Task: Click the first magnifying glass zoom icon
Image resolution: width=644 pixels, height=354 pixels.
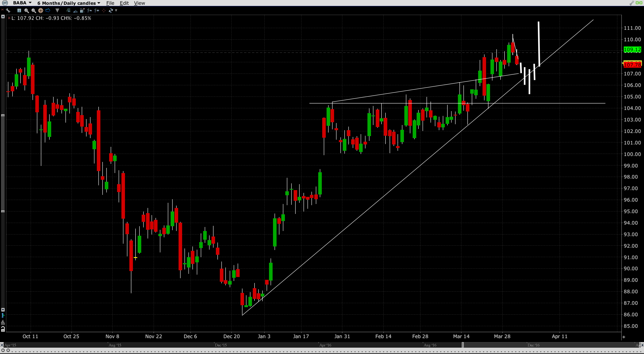Action: pyautogui.click(x=26, y=11)
